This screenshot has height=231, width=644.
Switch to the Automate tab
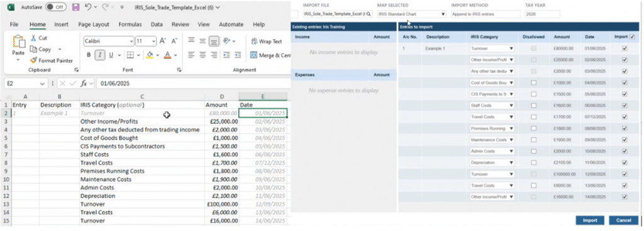231,25
